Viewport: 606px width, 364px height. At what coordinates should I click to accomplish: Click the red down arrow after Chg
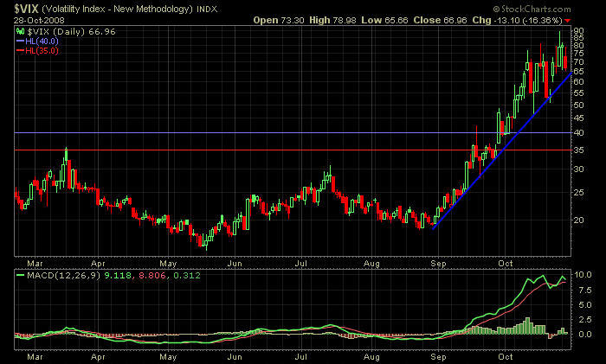(567, 21)
